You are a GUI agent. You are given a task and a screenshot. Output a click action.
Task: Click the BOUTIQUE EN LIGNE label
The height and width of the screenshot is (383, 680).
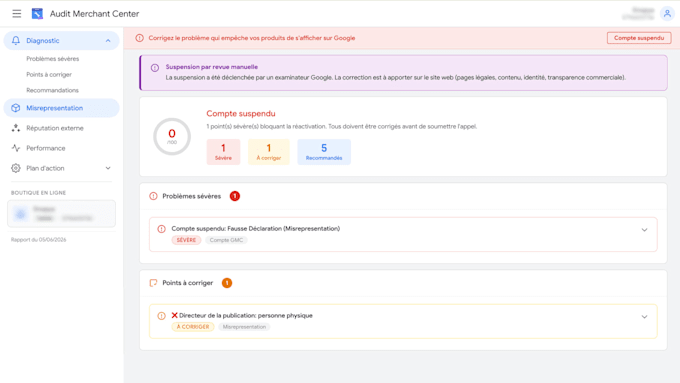39,193
